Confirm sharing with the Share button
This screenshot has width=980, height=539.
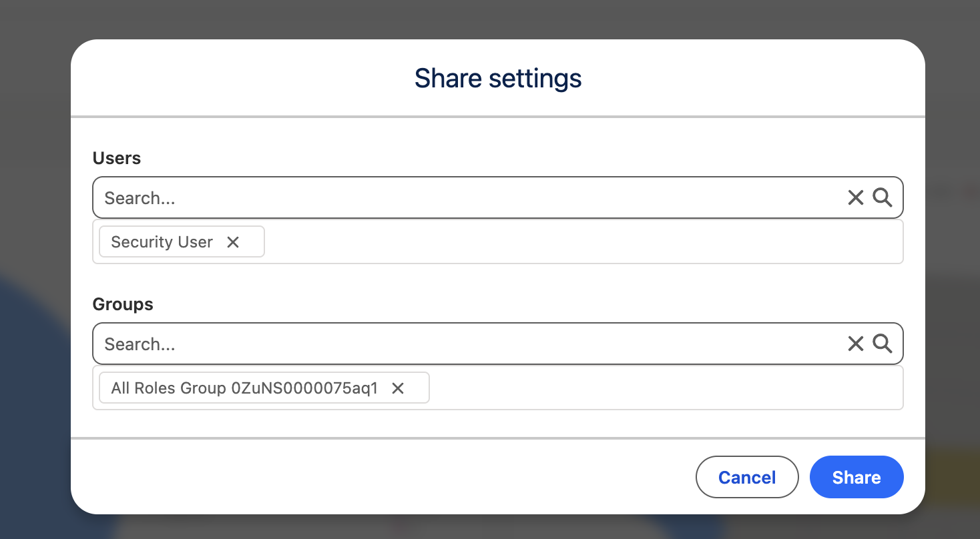pyautogui.click(x=856, y=477)
